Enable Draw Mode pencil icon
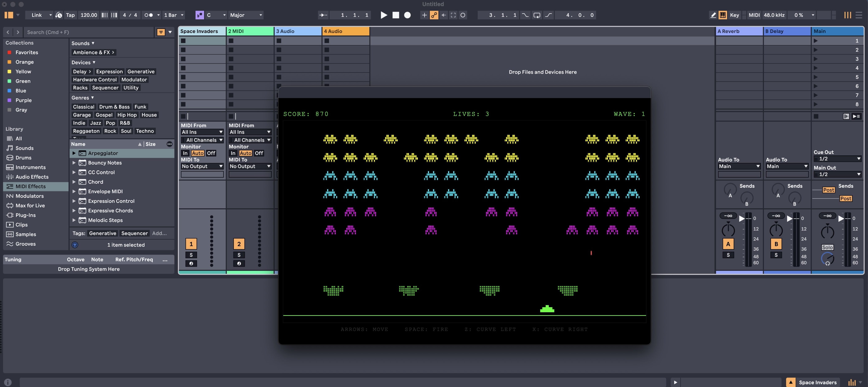This screenshot has width=868, height=387. click(x=713, y=15)
